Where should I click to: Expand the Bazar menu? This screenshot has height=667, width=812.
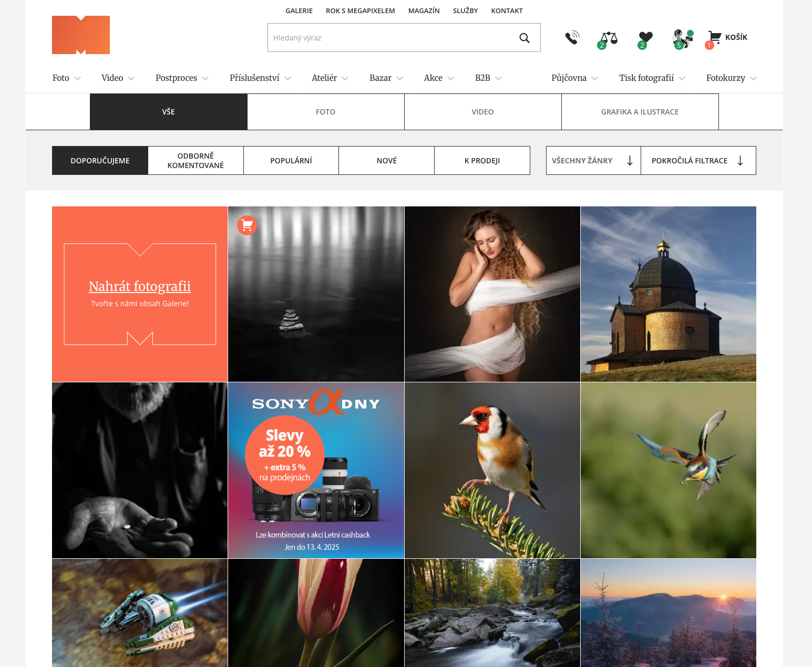click(386, 78)
